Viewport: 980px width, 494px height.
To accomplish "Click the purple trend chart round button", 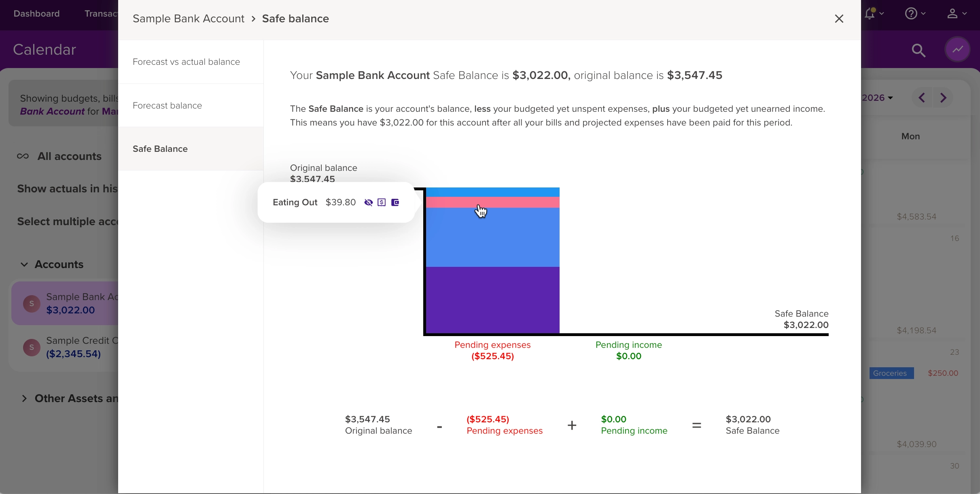I will pyautogui.click(x=958, y=50).
